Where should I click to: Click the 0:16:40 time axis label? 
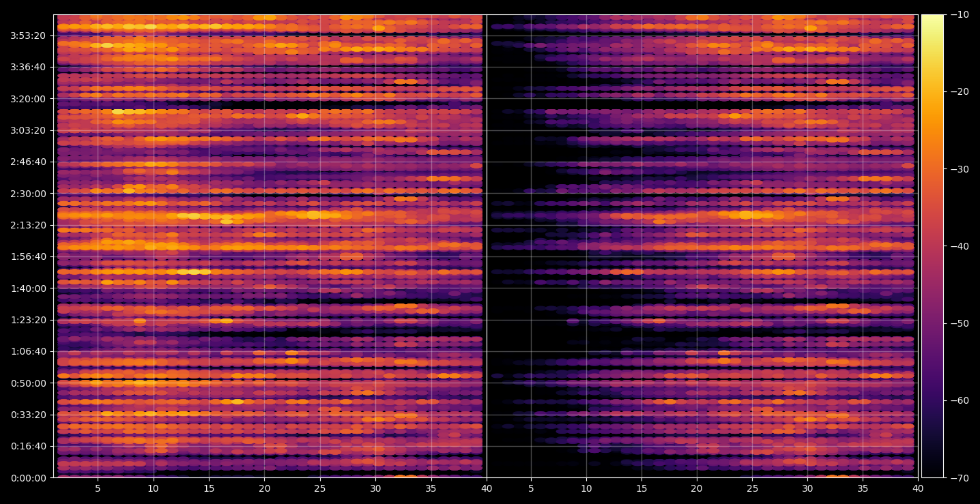(28, 446)
